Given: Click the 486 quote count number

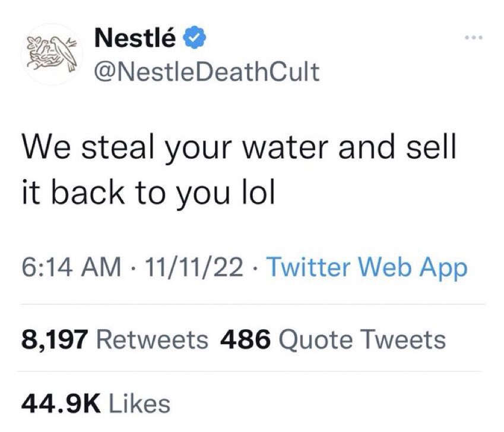Looking at the screenshot, I should point(245,340).
